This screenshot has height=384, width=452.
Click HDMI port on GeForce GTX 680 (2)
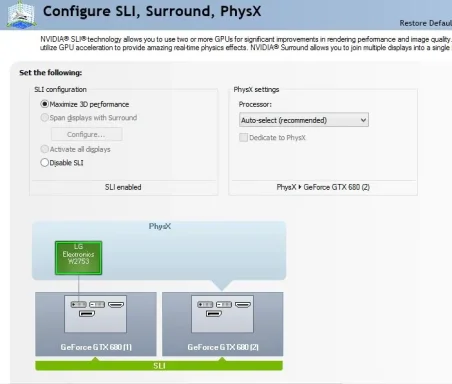pos(243,304)
